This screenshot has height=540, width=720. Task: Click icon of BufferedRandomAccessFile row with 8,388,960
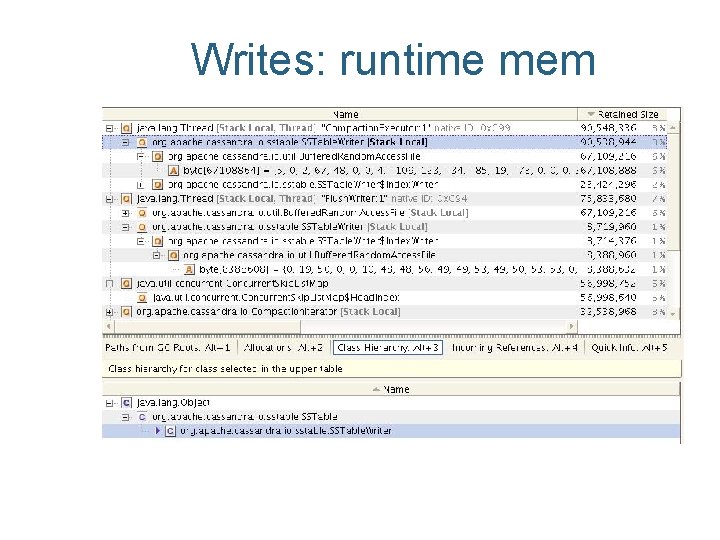(173, 255)
